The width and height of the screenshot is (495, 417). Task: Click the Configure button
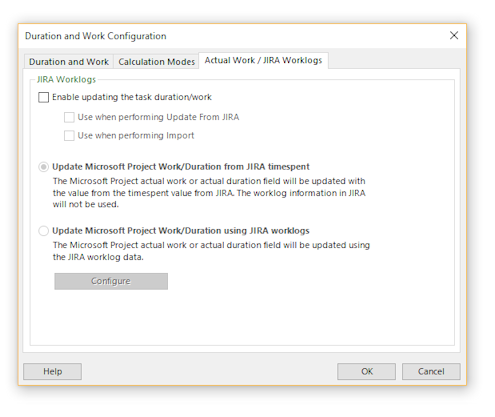tap(111, 281)
